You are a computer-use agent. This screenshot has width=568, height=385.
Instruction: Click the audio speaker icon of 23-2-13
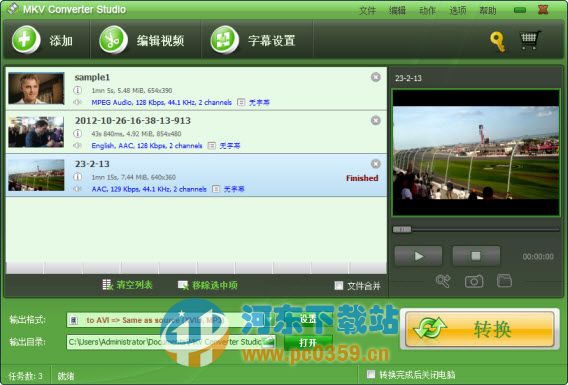point(77,189)
